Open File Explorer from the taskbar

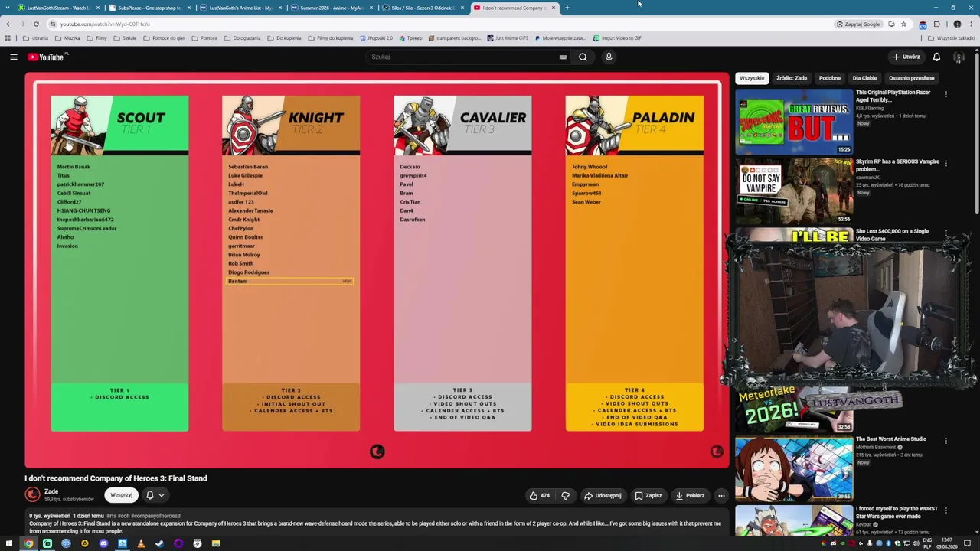[216, 543]
